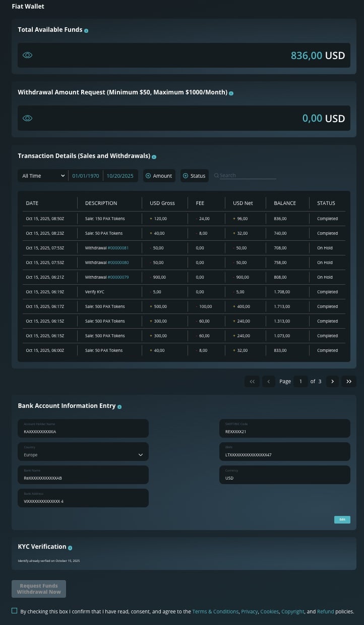This screenshot has height=625, width=364.
Task: Click info icon beside Bank Account Information Entry
Action: click(119, 407)
